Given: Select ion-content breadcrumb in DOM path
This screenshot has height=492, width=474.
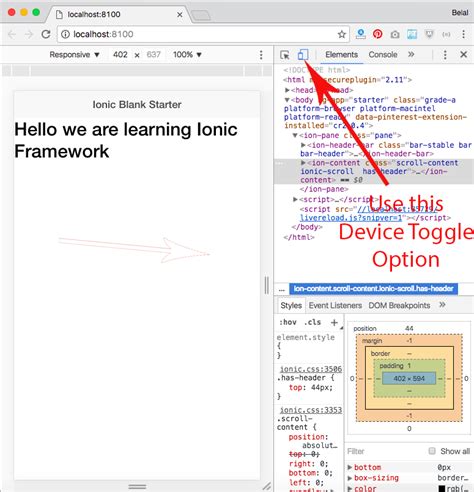Looking at the screenshot, I should click(373, 289).
